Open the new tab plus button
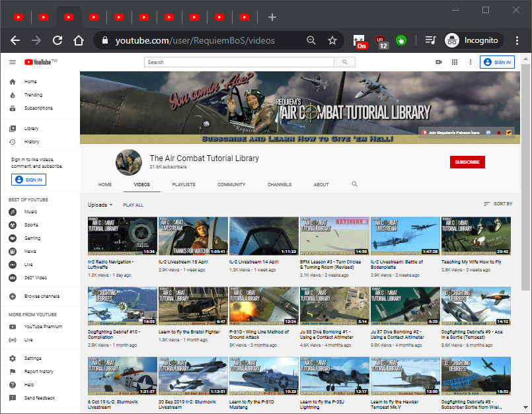The width and height of the screenshot is (532, 414). click(x=272, y=17)
